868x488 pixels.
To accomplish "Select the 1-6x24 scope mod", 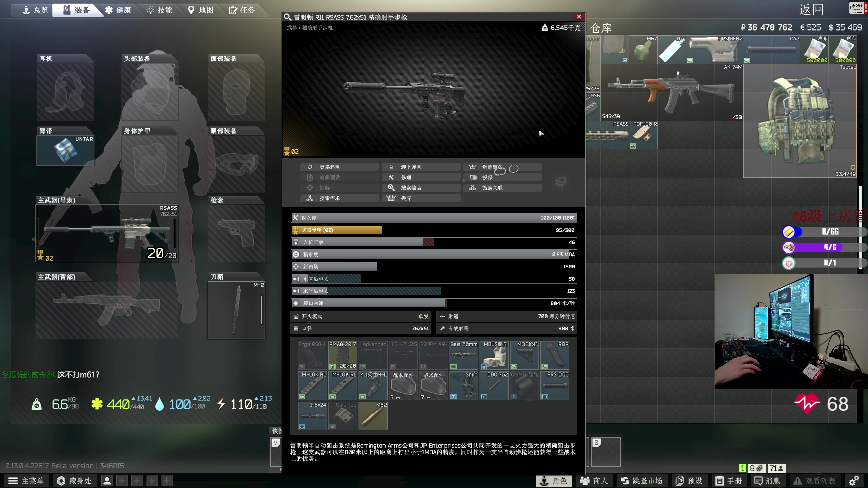I will [312, 416].
